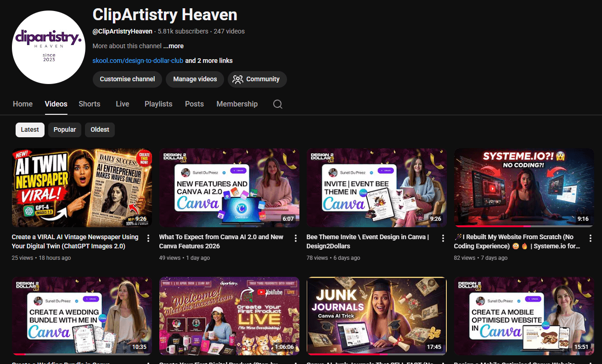Viewport: 602px width, 364px height.
Task: Open the Live tab
Action: click(x=123, y=104)
